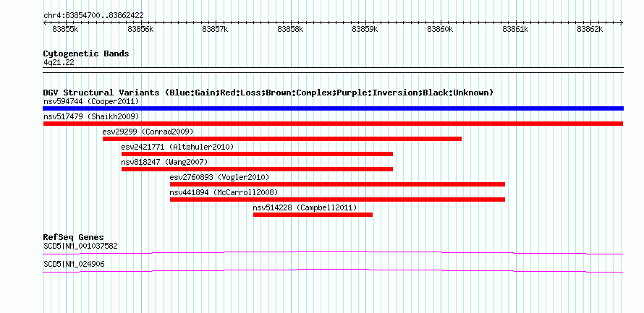This screenshot has width=644, height=313.
Task: Open the nsv514228 (Campbell2011) label
Action: (305, 207)
